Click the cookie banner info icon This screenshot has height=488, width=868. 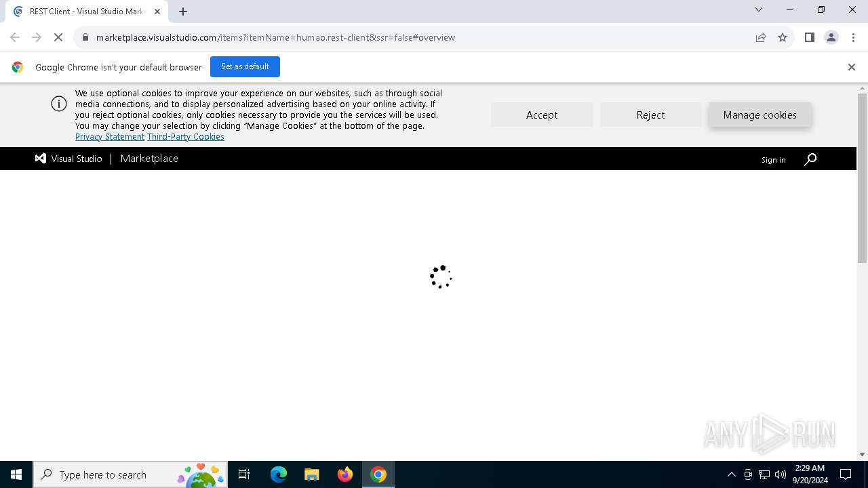click(x=59, y=104)
